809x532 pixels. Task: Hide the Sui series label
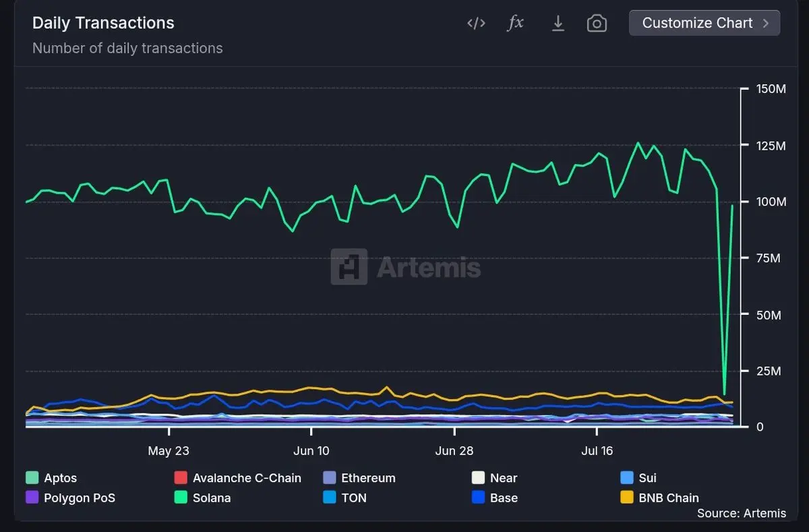click(647, 478)
